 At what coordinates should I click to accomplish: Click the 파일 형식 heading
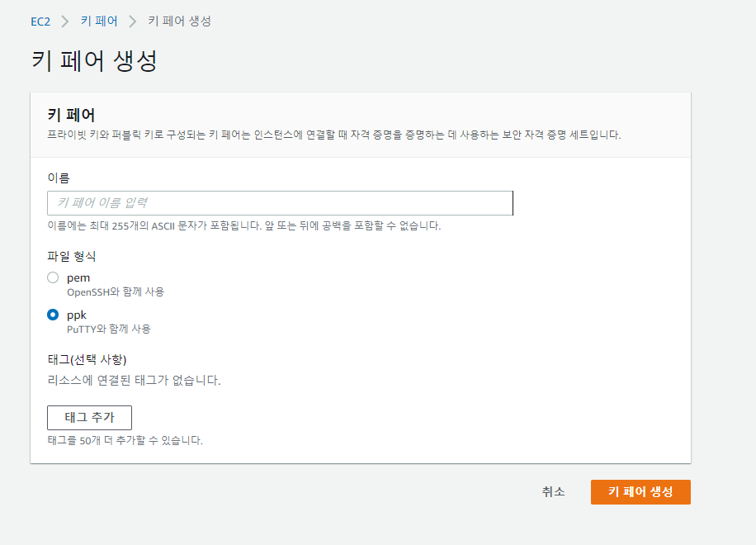(71, 257)
